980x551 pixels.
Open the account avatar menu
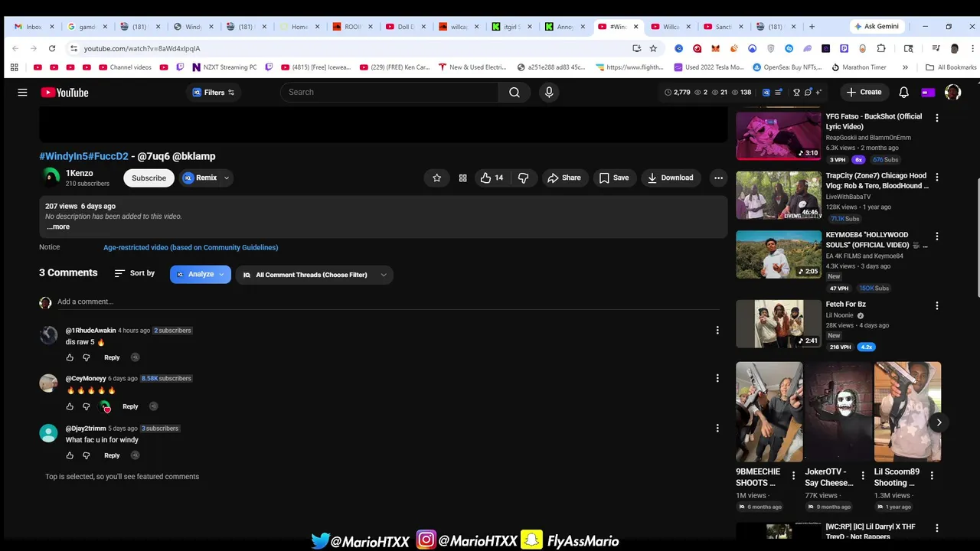click(x=952, y=92)
